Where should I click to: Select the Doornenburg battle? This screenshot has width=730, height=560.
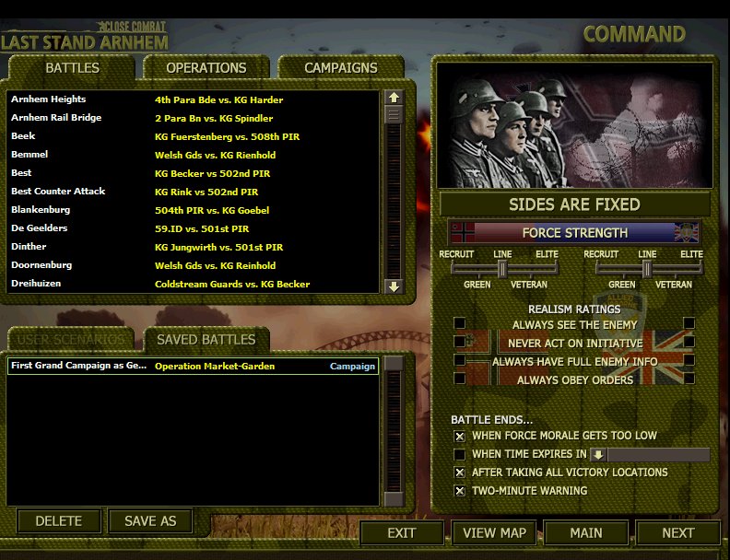[x=193, y=265]
